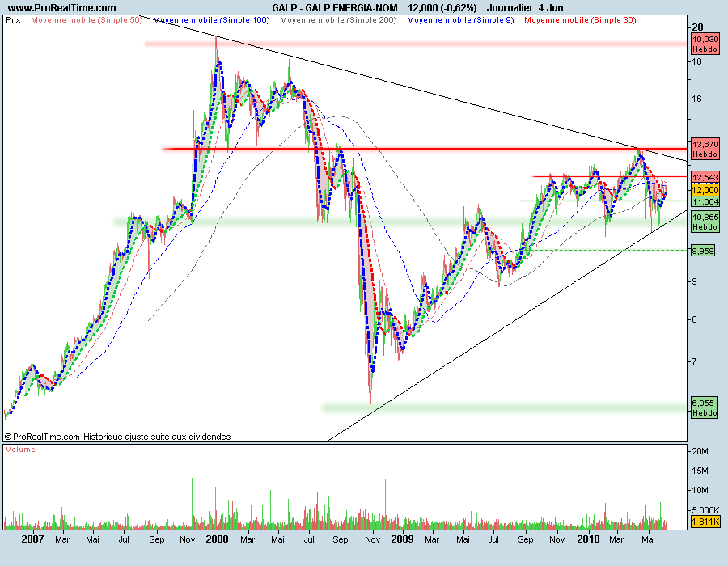728x566 pixels.
Task: Click the Volume panel label
Action: click(x=20, y=449)
